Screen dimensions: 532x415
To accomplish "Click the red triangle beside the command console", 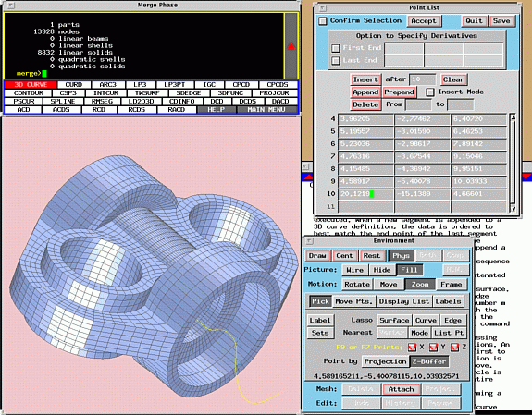I will (x=291, y=46).
